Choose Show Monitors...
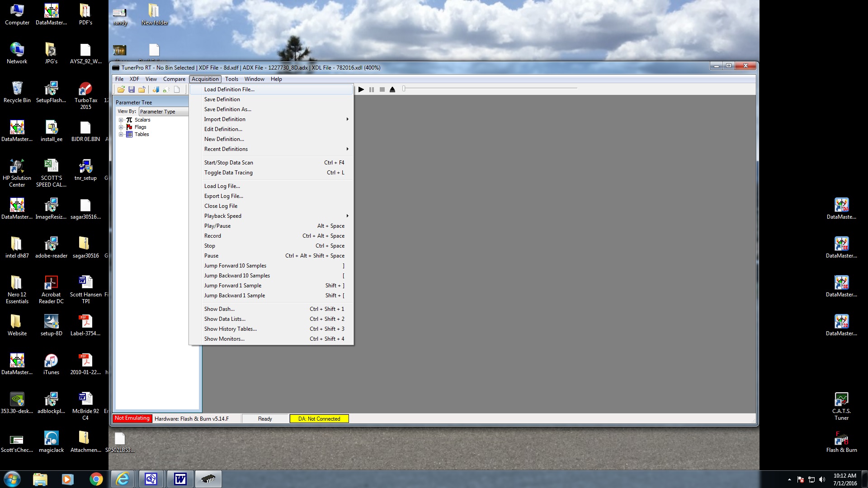Viewport: 868px width, 488px height. click(271, 339)
